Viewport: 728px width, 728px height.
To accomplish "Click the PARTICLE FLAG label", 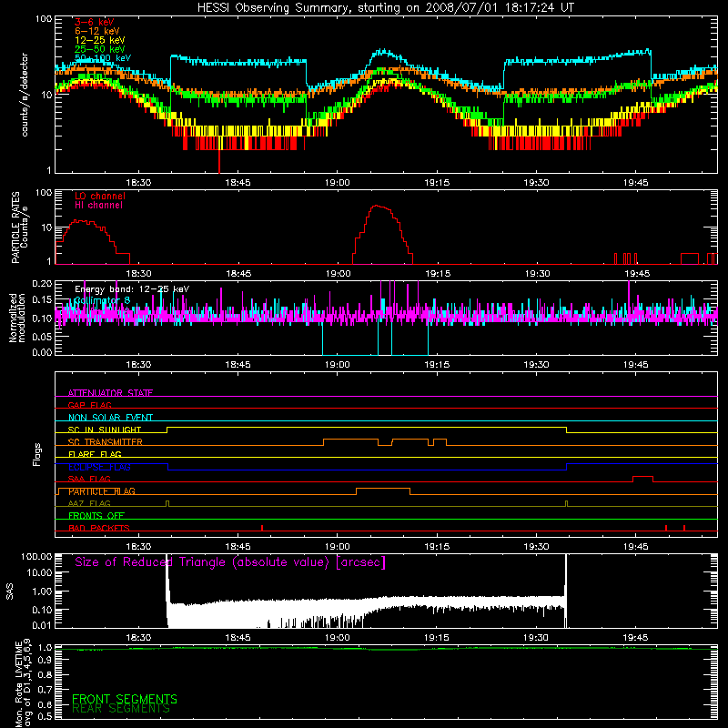I will [x=102, y=491].
